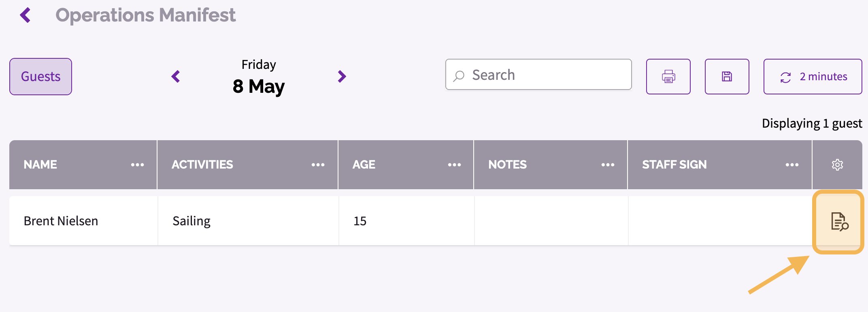Click the 8 May date label

(x=259, y=86)
